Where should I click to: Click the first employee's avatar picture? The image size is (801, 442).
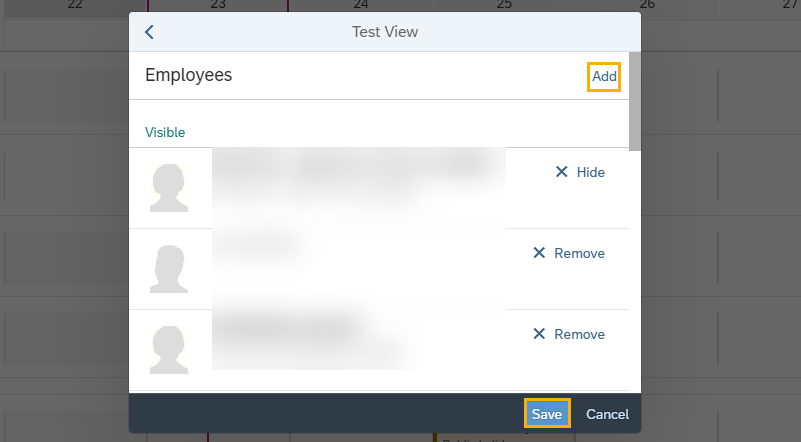pos(169,187)
